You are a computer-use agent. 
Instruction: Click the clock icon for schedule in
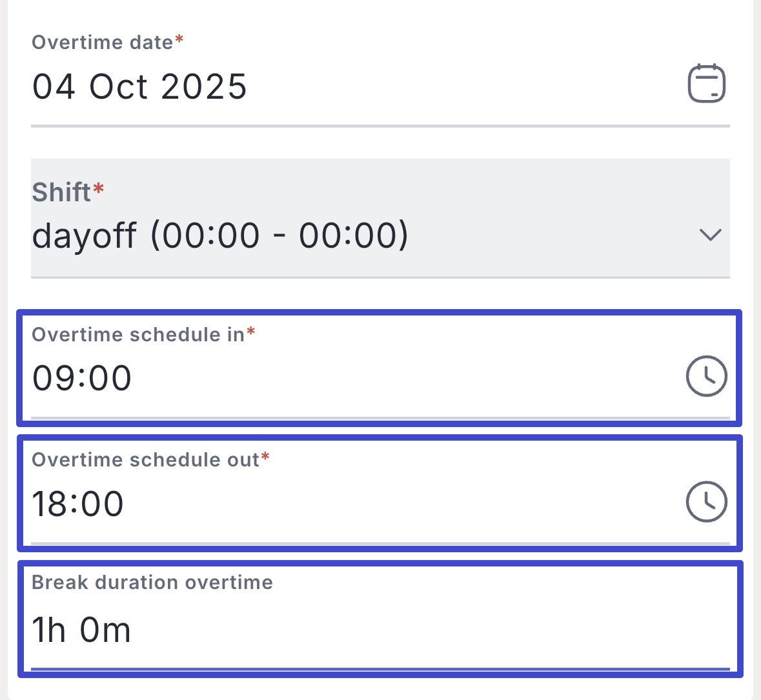click(706, 376)
